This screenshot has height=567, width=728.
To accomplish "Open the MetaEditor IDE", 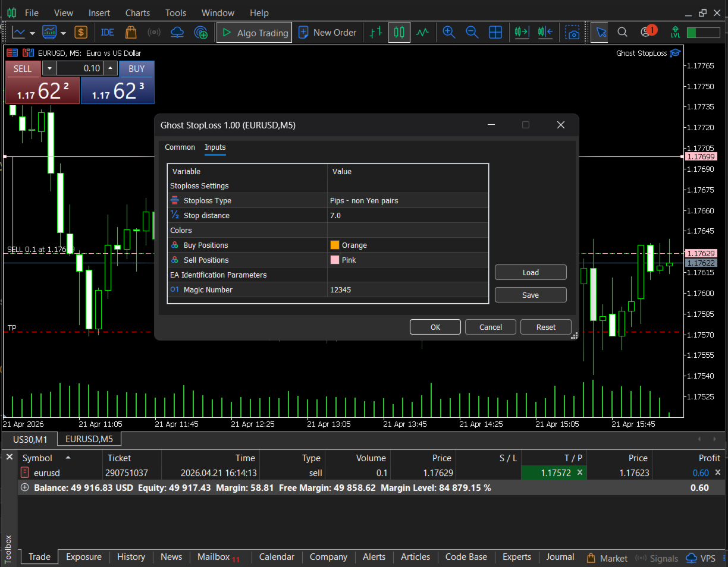I will point(108,32).
